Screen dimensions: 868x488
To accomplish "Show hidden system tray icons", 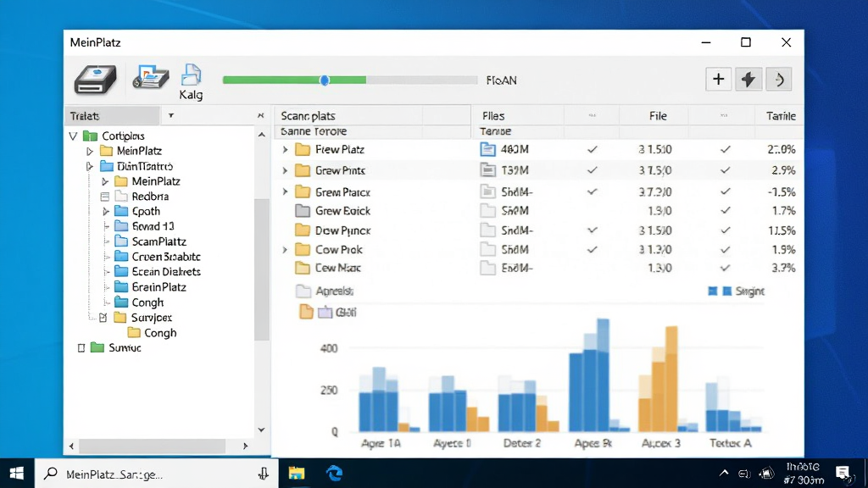I will 724,473.
